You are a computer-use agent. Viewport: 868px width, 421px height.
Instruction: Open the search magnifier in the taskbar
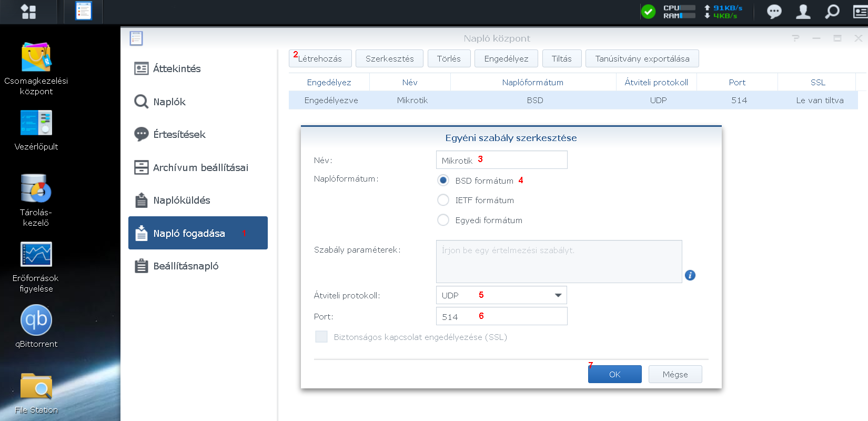(832, 12)
